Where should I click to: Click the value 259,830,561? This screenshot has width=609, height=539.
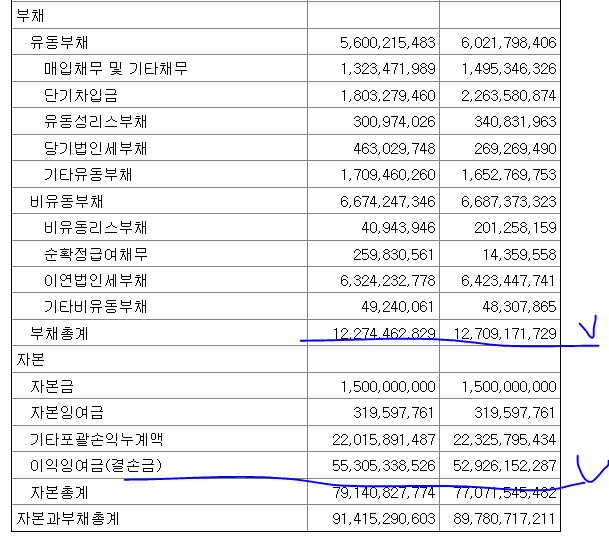click(x=393, y=254)
